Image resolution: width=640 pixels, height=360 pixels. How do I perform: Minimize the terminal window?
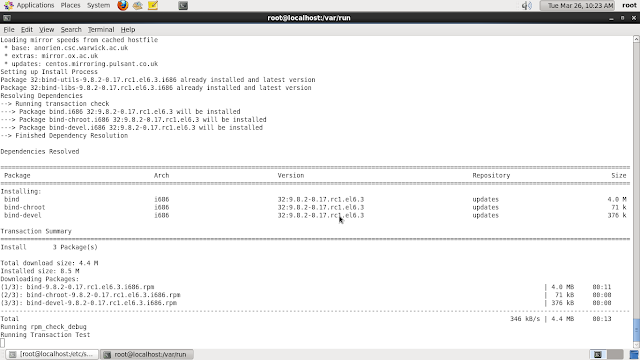[611, 18]
